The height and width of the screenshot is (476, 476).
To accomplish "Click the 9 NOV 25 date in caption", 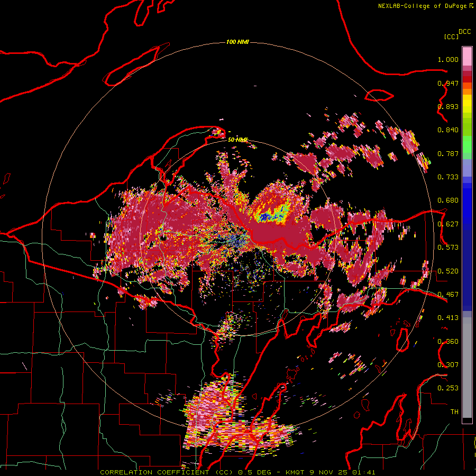I will (330, 472).
